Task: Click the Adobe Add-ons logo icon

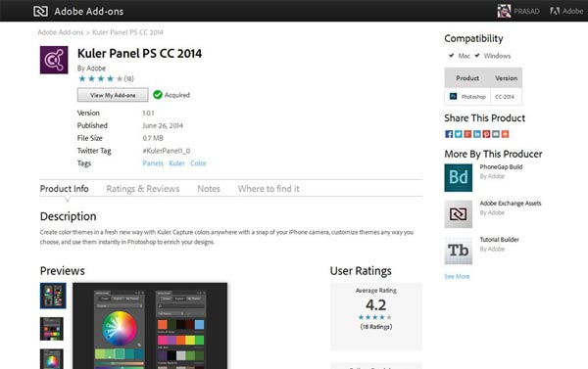Action: pos(40,11)
